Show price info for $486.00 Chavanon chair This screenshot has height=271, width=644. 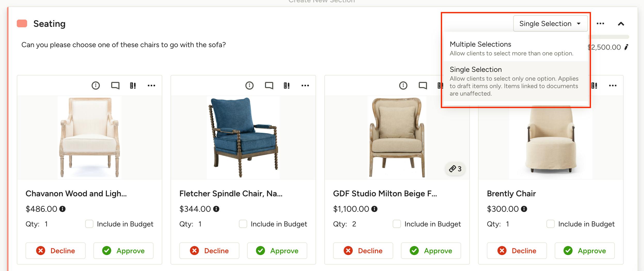click(x=62, y=209)
